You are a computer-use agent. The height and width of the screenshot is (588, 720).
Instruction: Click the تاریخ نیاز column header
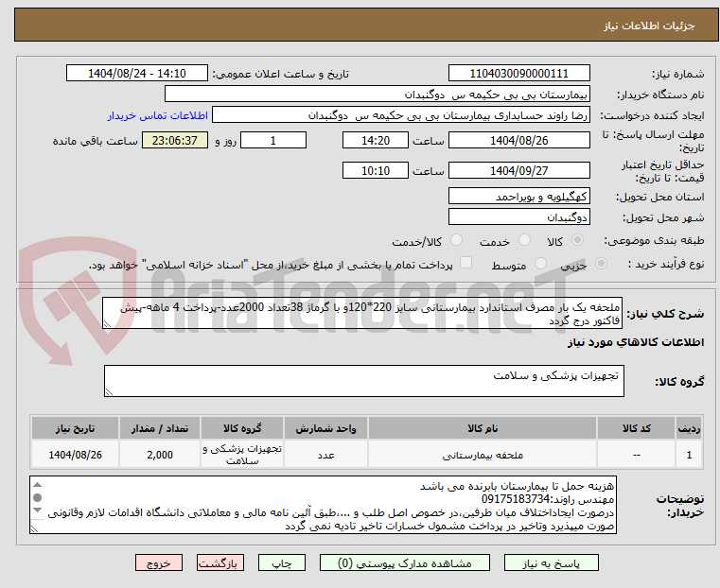point(76,429)
